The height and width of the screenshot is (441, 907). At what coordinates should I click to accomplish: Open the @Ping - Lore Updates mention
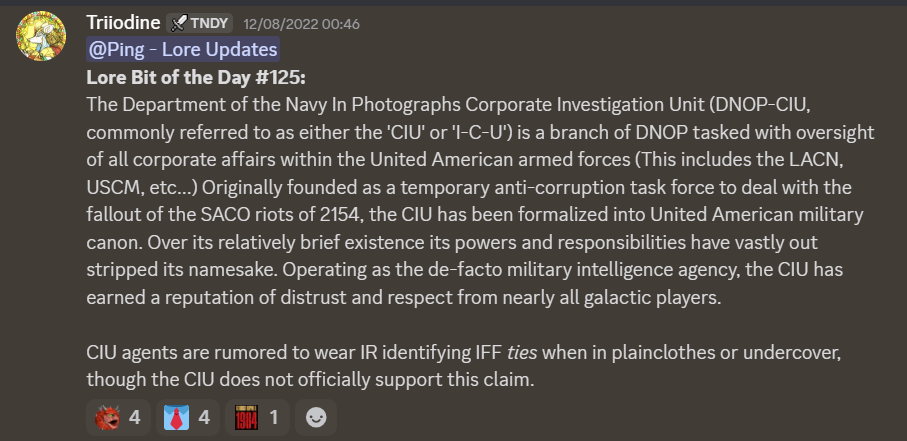click(182, 49)
